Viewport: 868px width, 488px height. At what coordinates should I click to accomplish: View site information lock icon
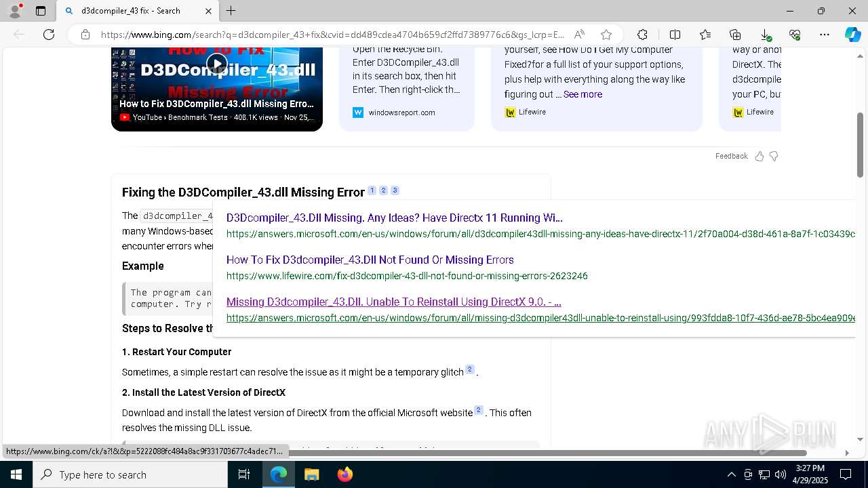(85, 35)
